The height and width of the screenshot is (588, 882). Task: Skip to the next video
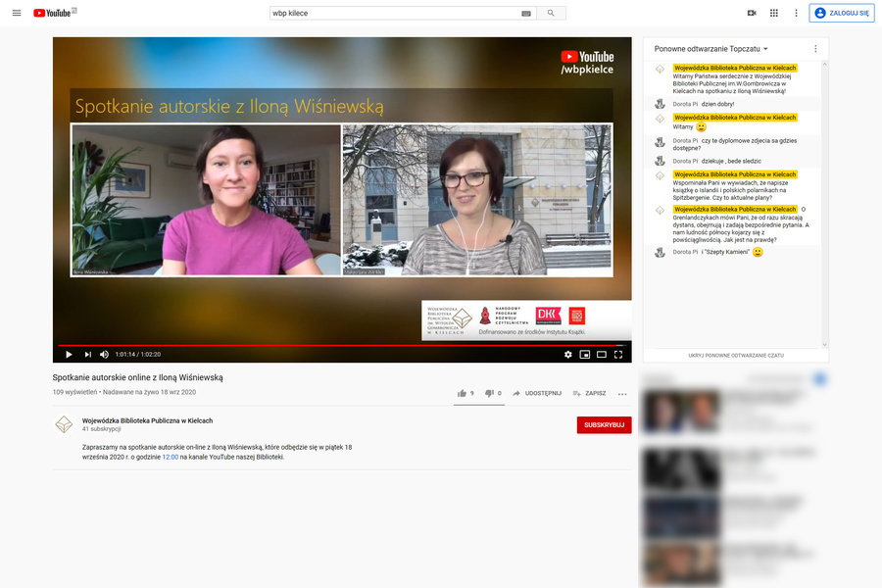87,354
